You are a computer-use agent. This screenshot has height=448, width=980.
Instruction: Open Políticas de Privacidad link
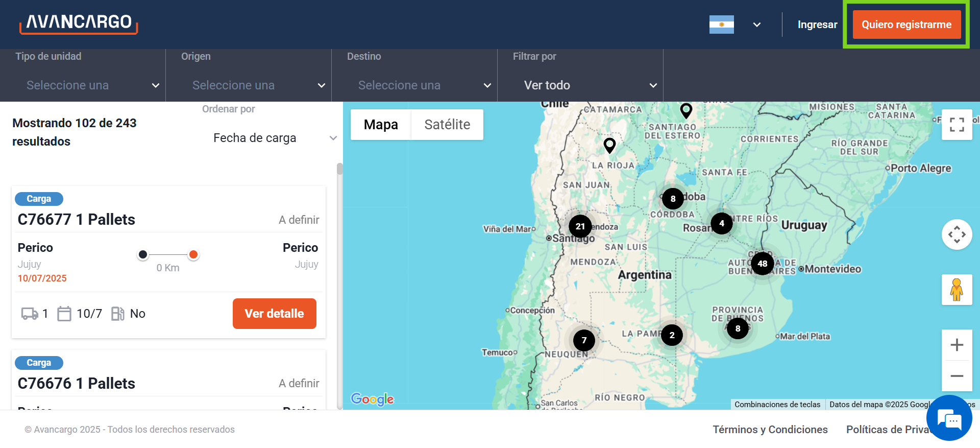tap(888, 430)
